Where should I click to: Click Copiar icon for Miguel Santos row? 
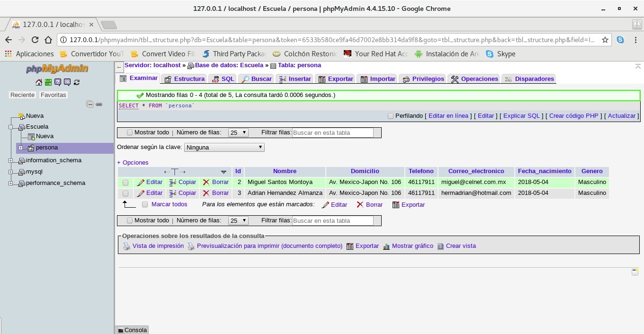(173, 182)
